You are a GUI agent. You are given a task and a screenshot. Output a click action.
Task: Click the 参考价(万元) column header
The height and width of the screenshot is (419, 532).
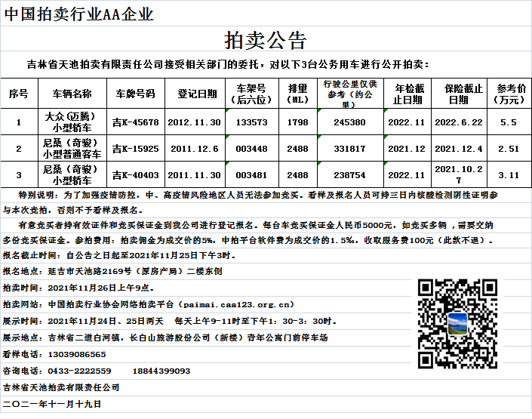click(509, 94)
